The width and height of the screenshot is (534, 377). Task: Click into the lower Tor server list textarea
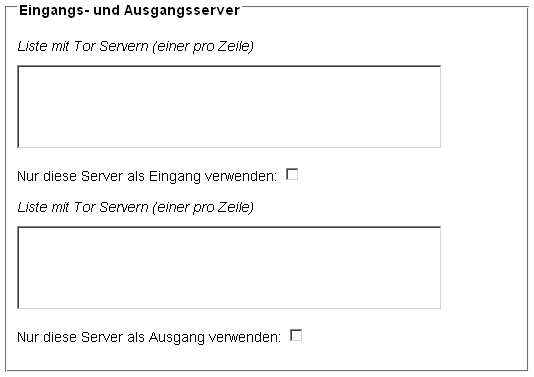pos(229,268)
